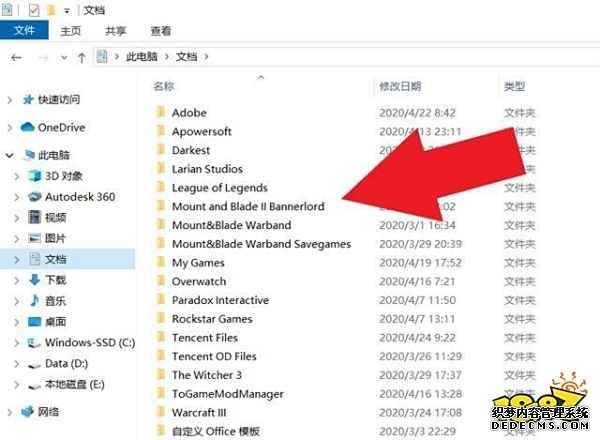600x440 pixels.
Task: Click the 2020/4/22 8:42 date cell
Action: click(x=417, y=112)
